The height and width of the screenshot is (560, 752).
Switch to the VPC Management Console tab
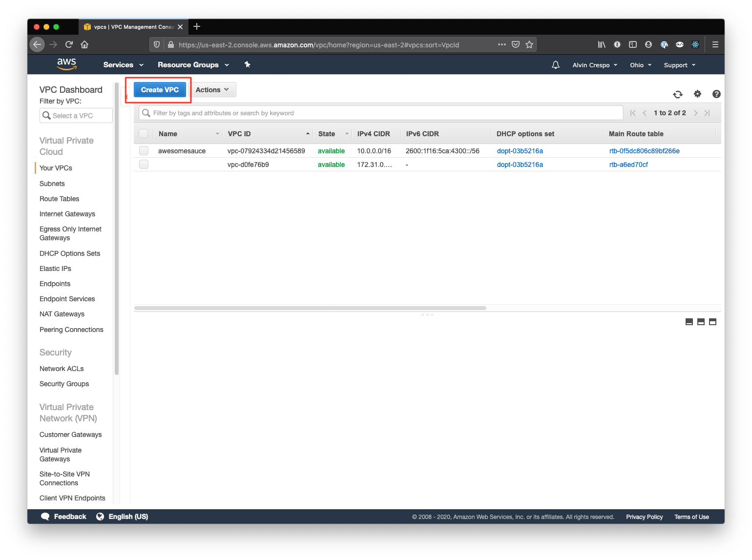[132, 27]
